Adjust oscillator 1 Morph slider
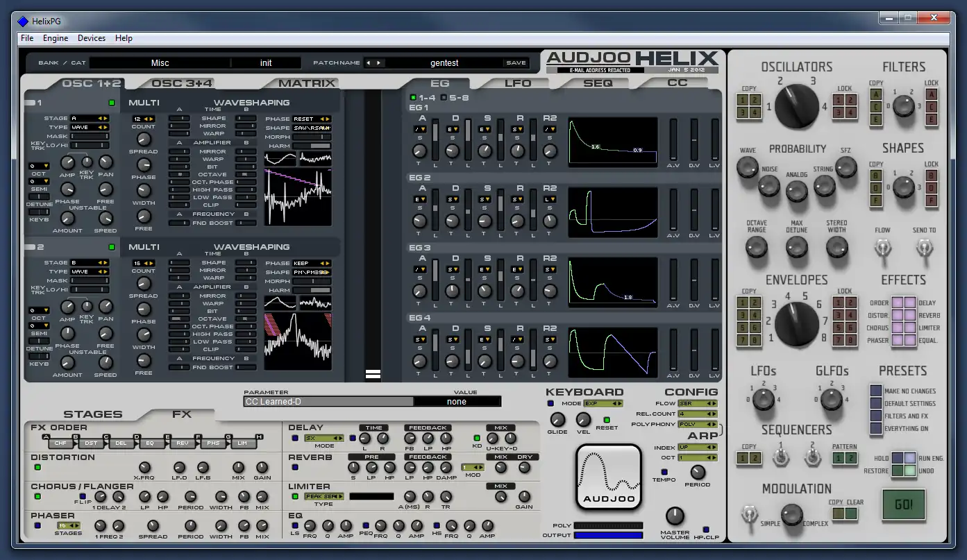Viewport: 967px width, 560px height. 312,137
